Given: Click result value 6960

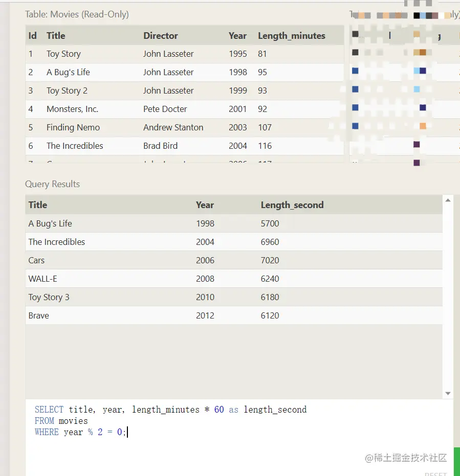Looking at the screenshot, I should pos(270,242).
